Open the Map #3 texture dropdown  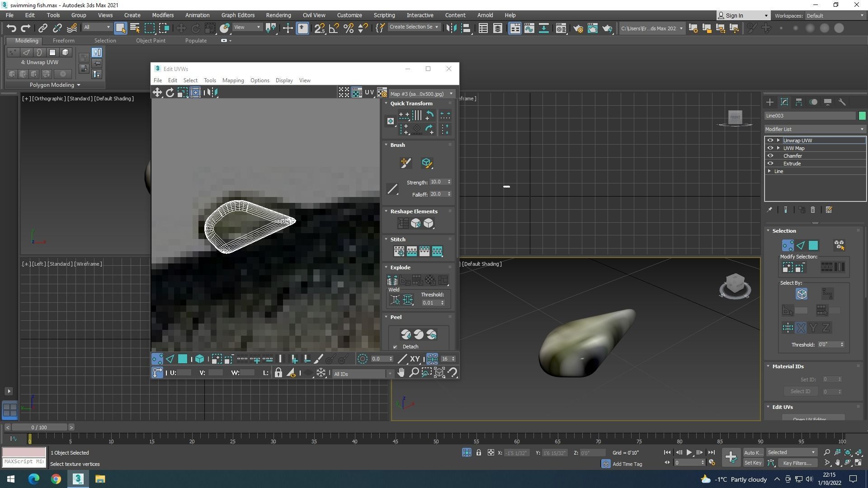click(421, 94)
